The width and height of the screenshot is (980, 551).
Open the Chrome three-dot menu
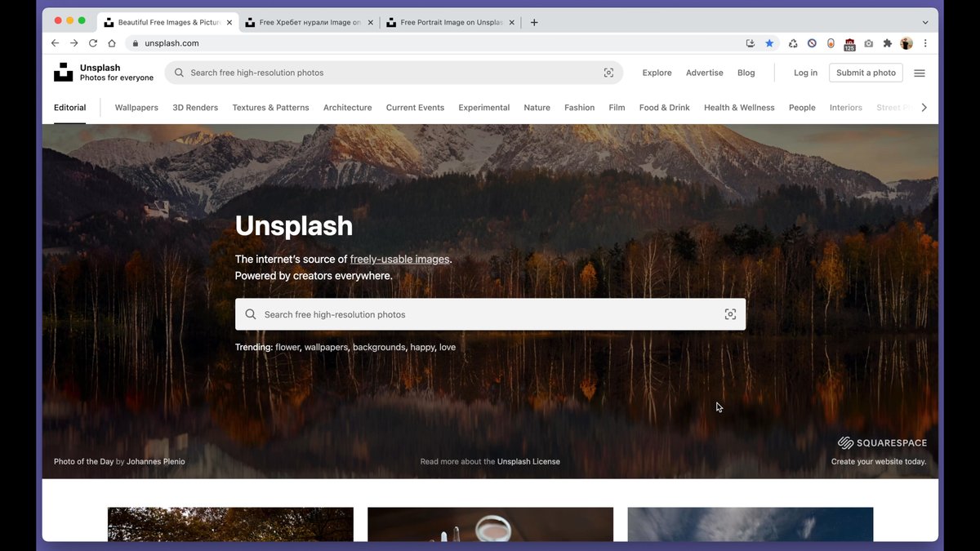pos(925,43)
